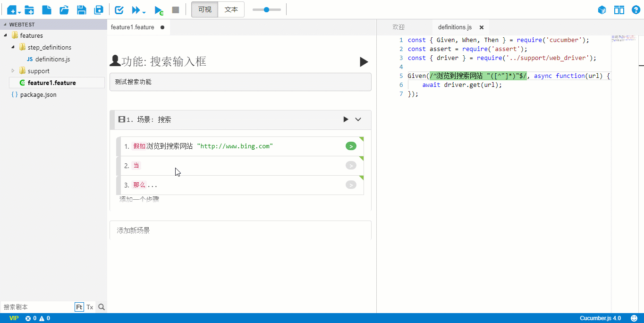The width and height of the screenshot is (644, 323).
Task: Open help via the question mark icon
Action: (x=636, y=10)
